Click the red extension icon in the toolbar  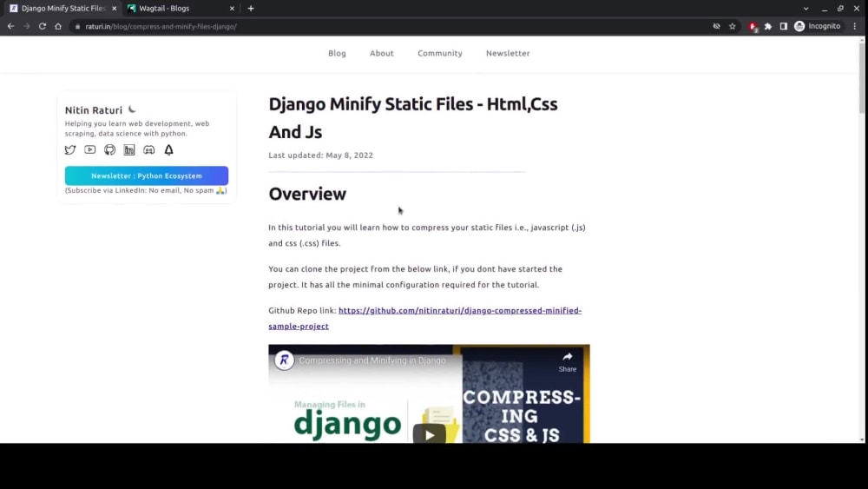click(753, 27)
